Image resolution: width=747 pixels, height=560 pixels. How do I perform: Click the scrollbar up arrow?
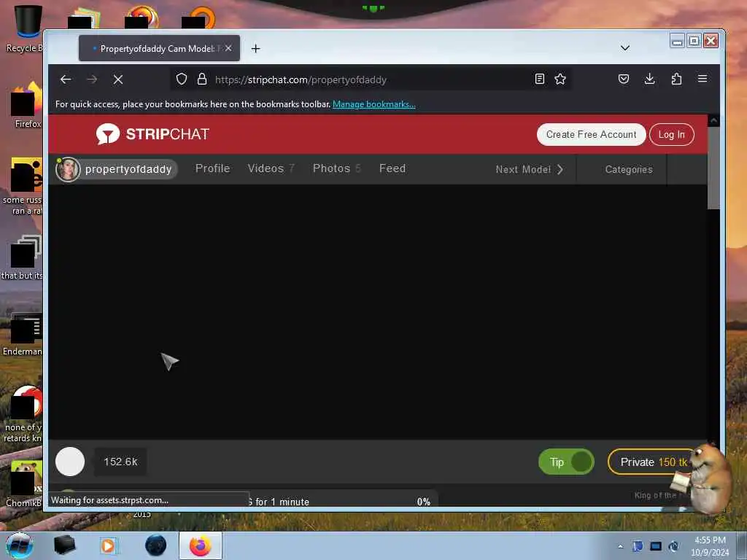point(713,121)
